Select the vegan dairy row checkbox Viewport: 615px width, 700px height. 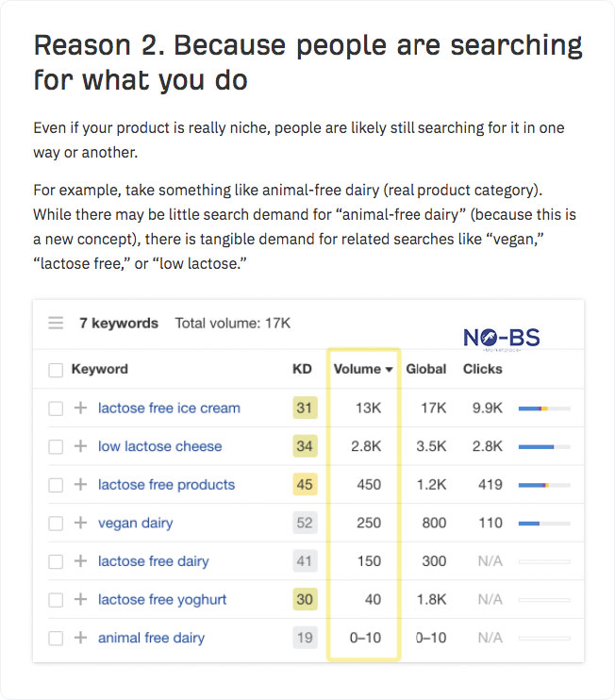click(56, 523)
